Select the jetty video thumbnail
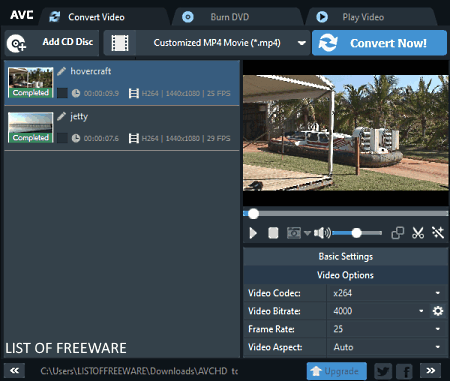Viewport: 450px width, 381px height. pyautogui.click(x=30, y=127)
